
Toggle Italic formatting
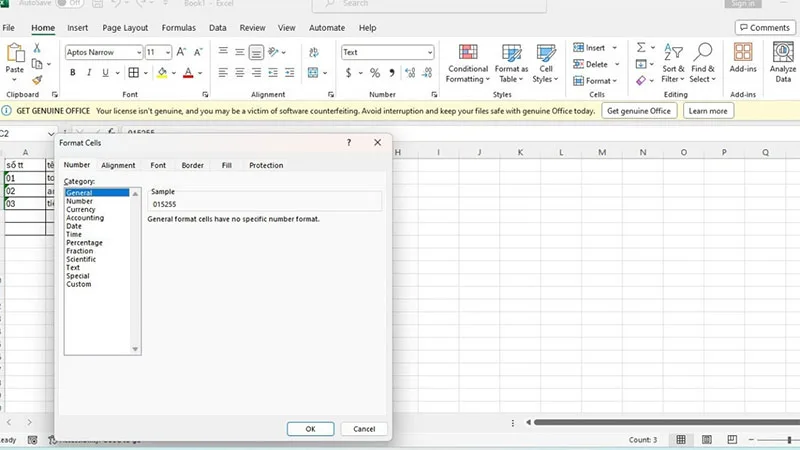(89, 72)
